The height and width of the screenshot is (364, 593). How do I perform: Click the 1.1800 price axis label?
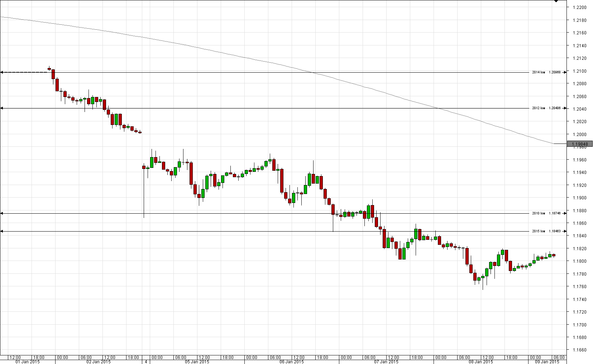coord(580,261)
